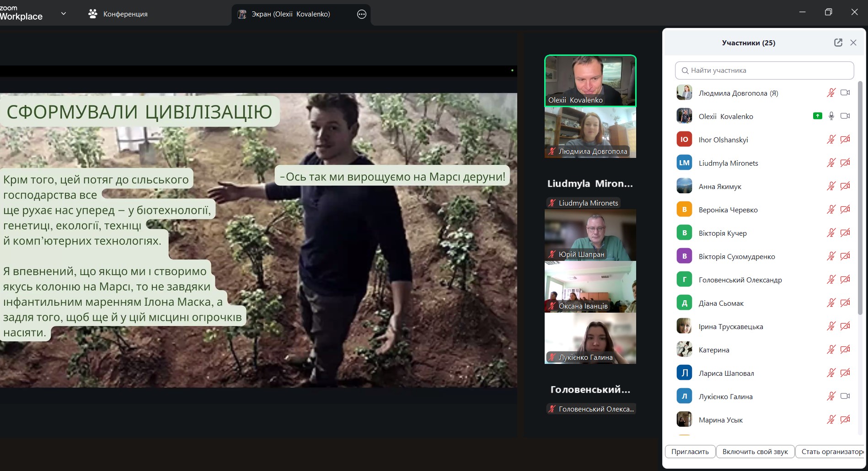Viewport: 868px width, 471px height.
Task: Click Включить свой звук button
Action: 755,452
